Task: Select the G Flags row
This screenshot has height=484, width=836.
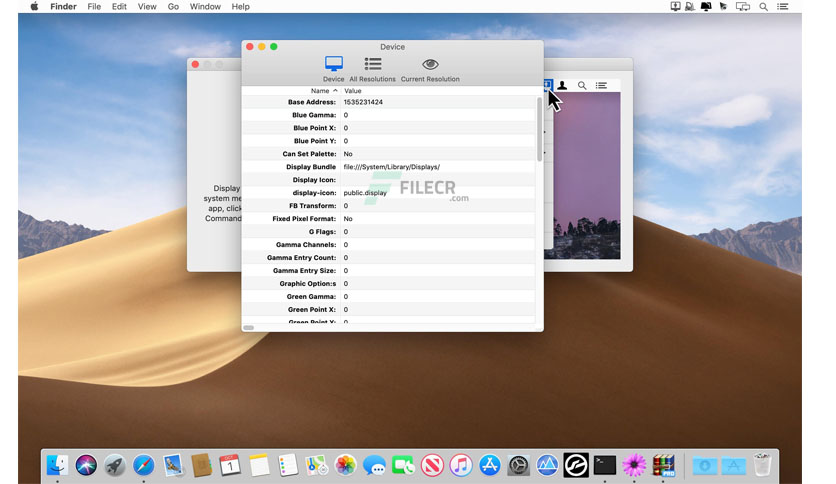Action: click(x=389, y=232)
